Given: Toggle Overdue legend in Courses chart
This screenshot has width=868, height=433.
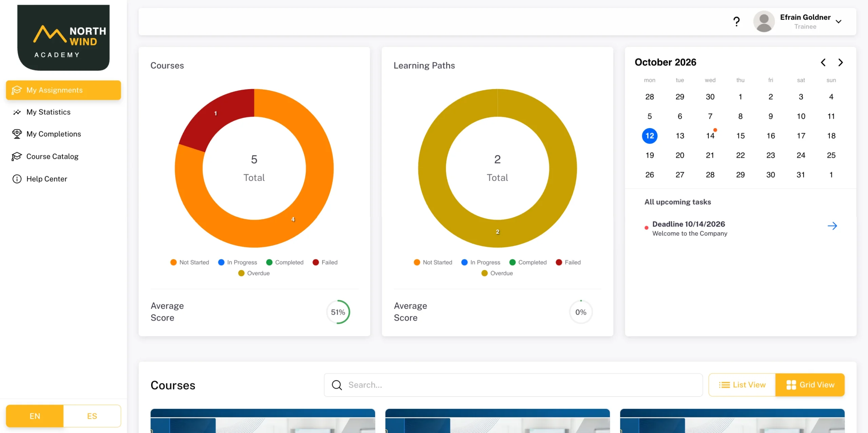Looking at the screenshot, I should pos(254,273).
